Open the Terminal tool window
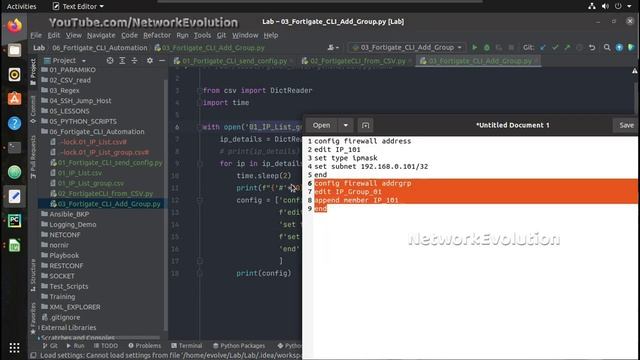The image size is (640, 360). [x=187, y=345]
